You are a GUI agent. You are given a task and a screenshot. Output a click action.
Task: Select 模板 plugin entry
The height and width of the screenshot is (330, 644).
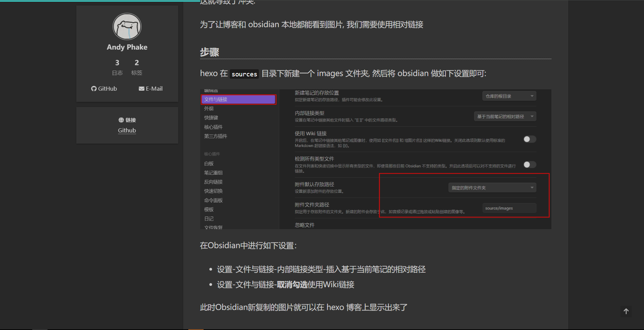[209, 209]
